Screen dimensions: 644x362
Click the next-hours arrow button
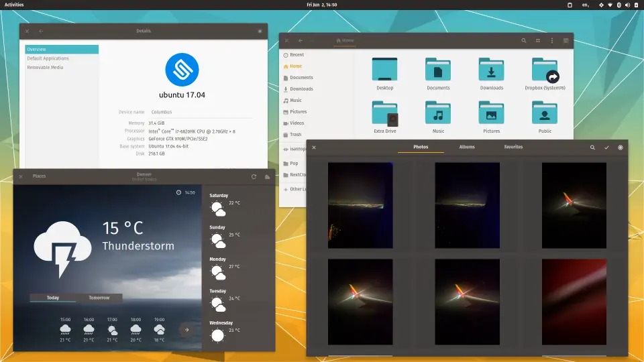186,329
